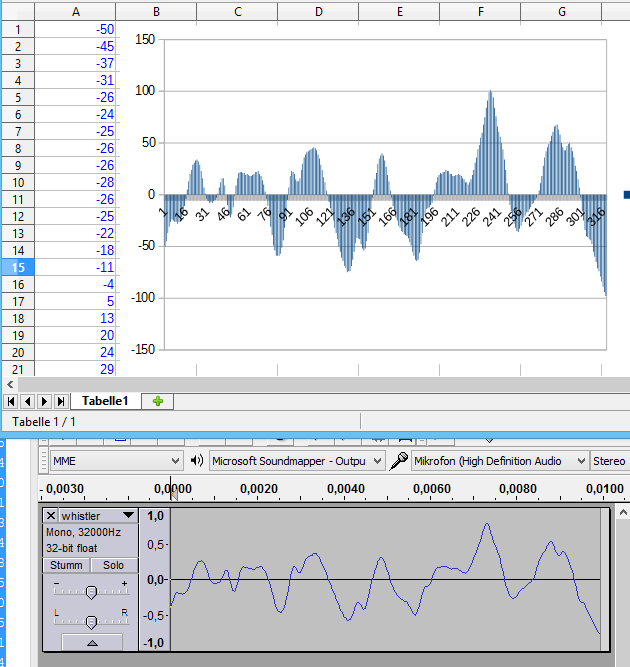Select column C header
The height and width of the screenshot is (667, 630).
[237, 12]
